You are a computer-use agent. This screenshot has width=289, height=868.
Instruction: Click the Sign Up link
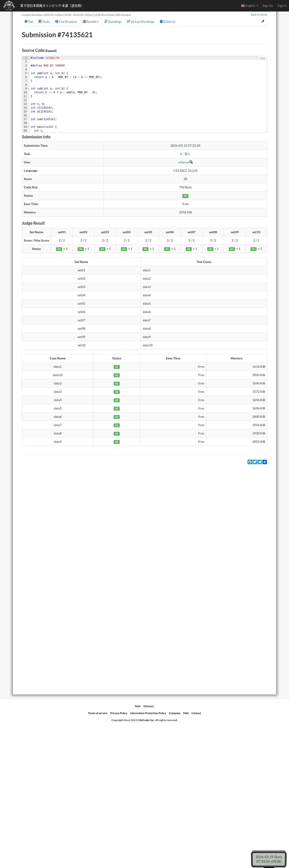click(268, 6)
